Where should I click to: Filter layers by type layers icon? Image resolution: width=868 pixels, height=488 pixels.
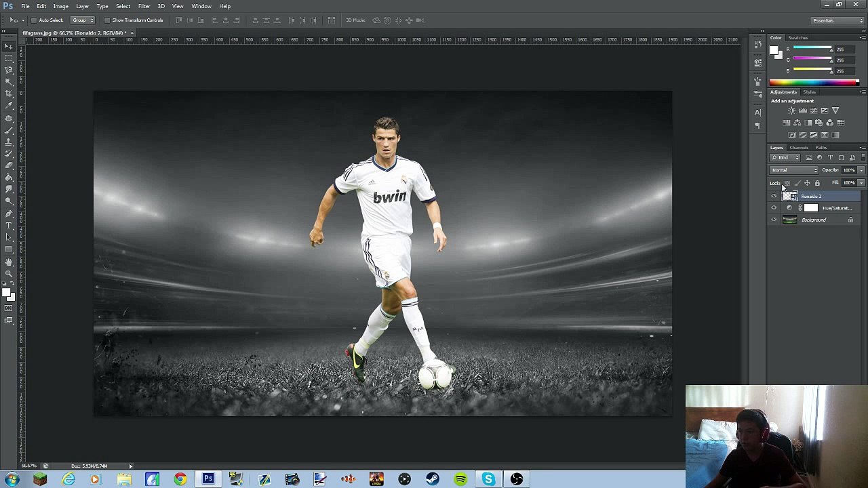pyautogui.click(x=831, y=157)
